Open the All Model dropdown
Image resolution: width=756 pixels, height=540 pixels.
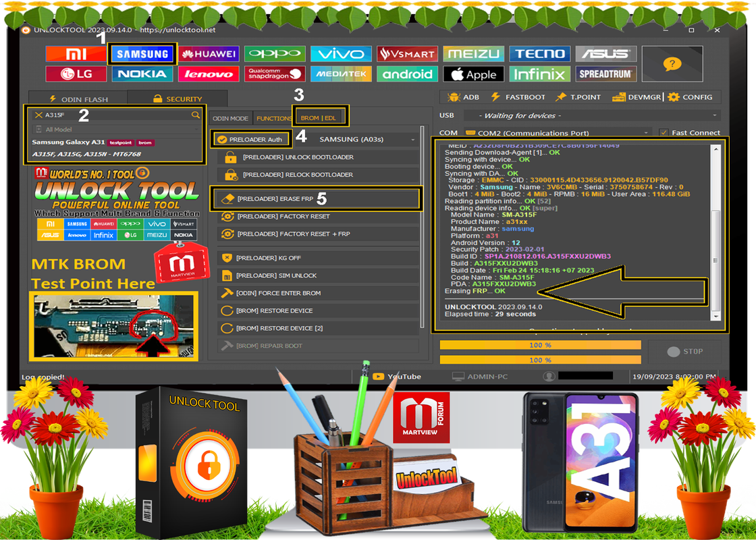(115, 129)
